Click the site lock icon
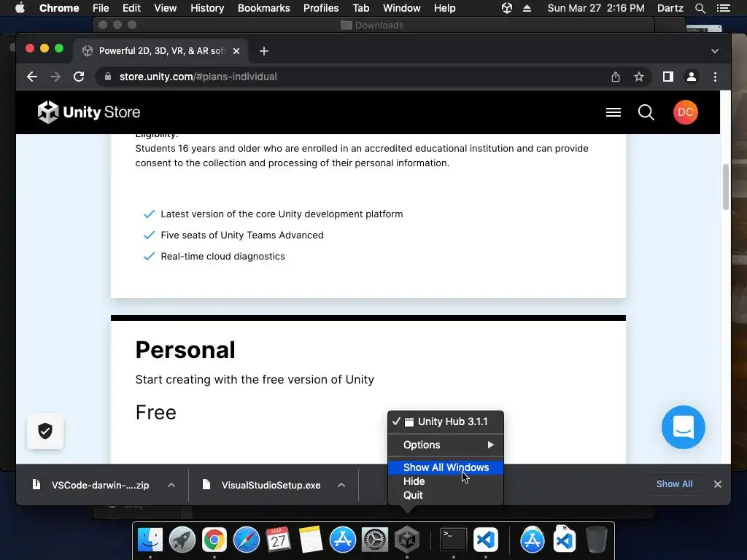Screen dimensions: 747x560 pos(108,77)
